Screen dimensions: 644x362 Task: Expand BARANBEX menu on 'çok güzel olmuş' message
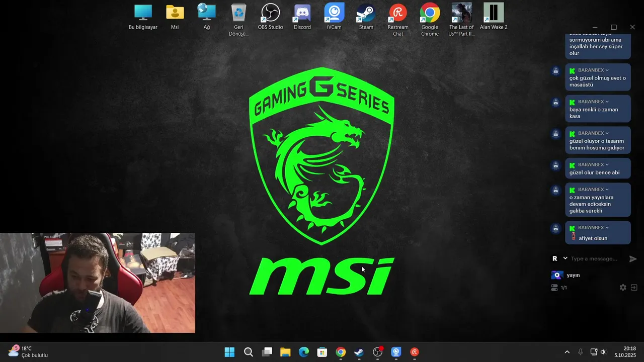pos(607,70)
